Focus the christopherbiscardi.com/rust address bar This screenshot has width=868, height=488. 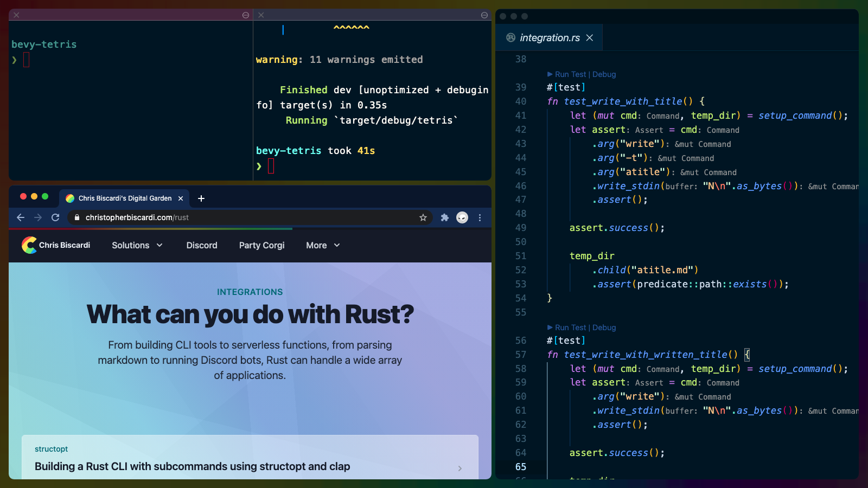pos(250,217)
